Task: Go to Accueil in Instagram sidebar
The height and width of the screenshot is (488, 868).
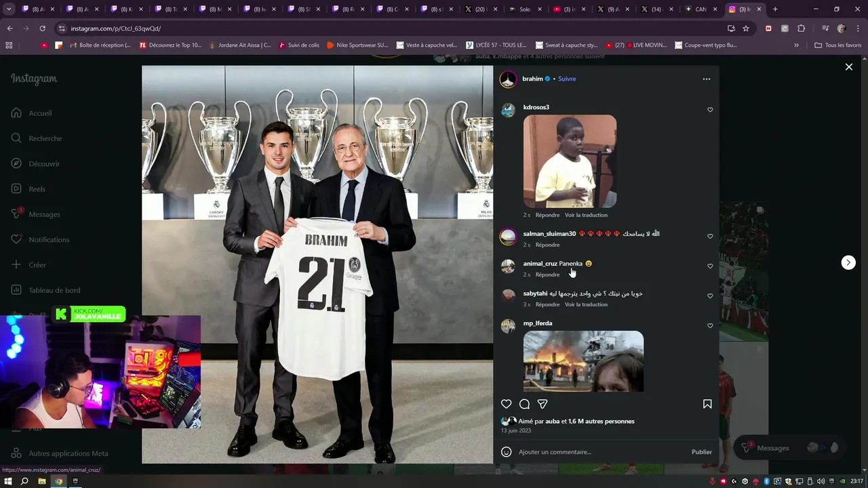Action: point(31,113)
